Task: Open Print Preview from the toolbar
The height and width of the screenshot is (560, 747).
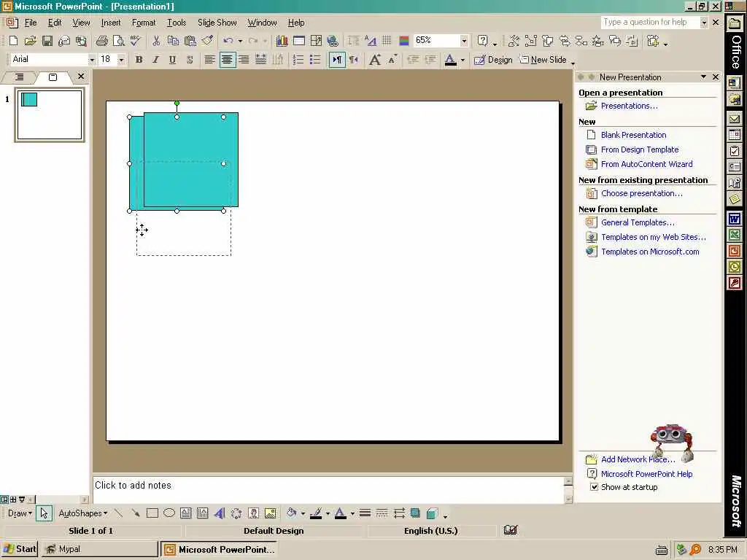Action: (x=119, y=41)
